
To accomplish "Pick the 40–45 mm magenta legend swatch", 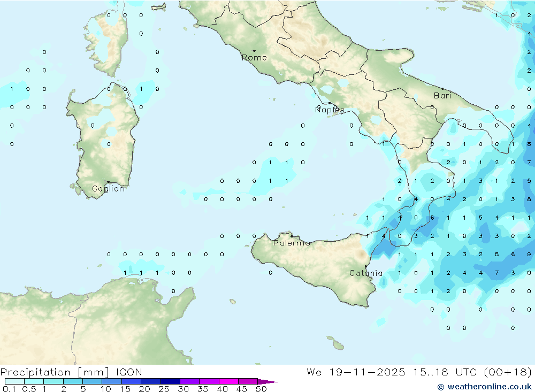I will [228, 381].
